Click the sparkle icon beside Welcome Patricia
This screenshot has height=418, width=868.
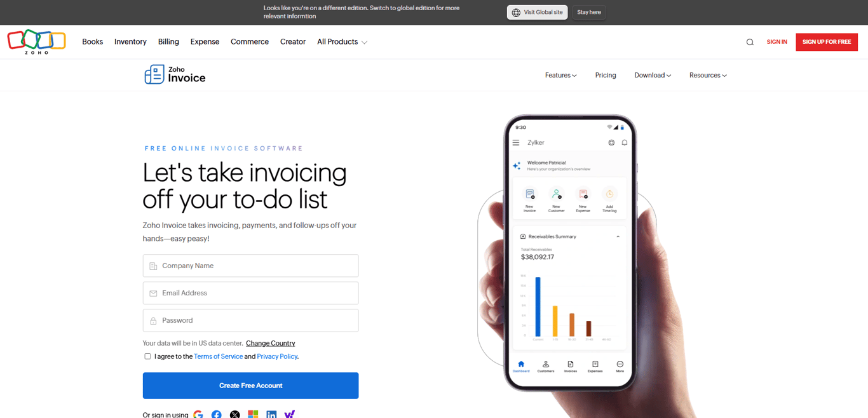coord(517,166)
